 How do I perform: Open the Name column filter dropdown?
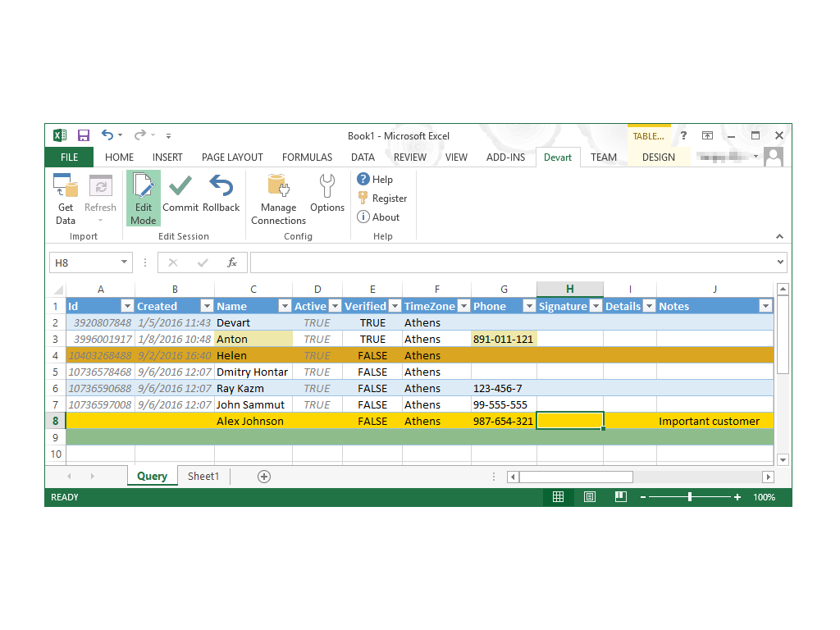pos(285,306)
